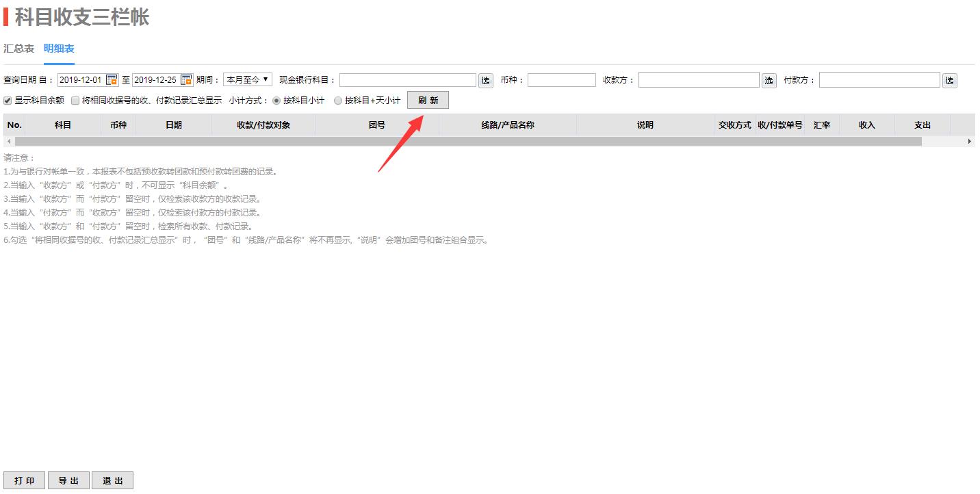The height and width of the screenshot is (494, 980).
Task: Click the 导出 button
Action: pos(68,481)
